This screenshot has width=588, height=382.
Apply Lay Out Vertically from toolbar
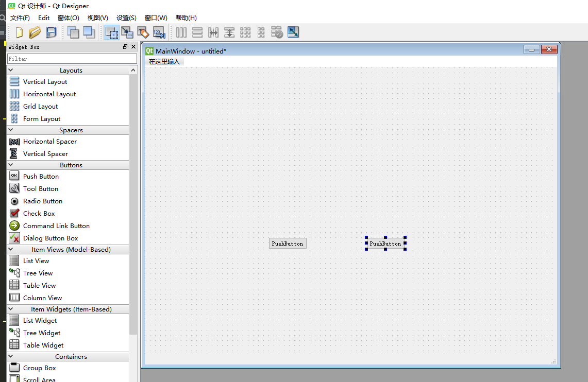pos(197,32)
